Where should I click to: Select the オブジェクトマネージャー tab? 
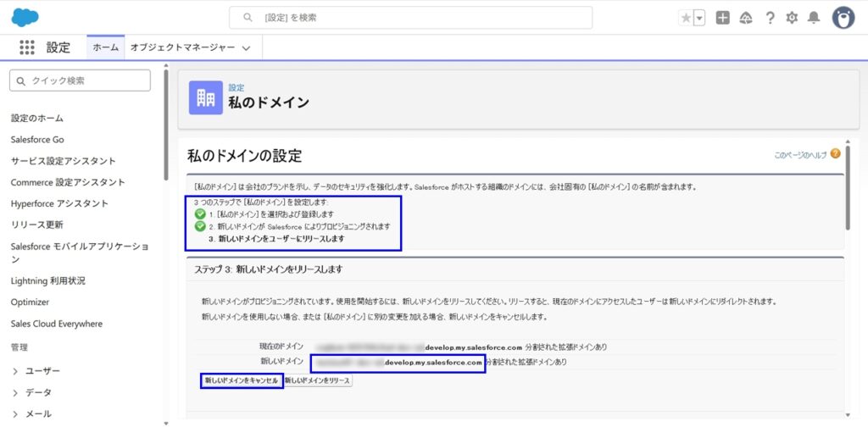point(182,47)
